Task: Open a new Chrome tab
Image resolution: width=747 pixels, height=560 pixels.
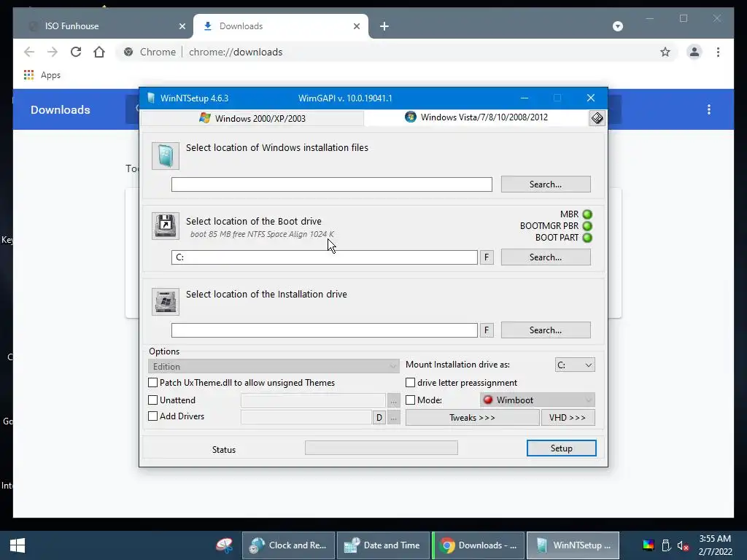Action: tap(384, 26)
